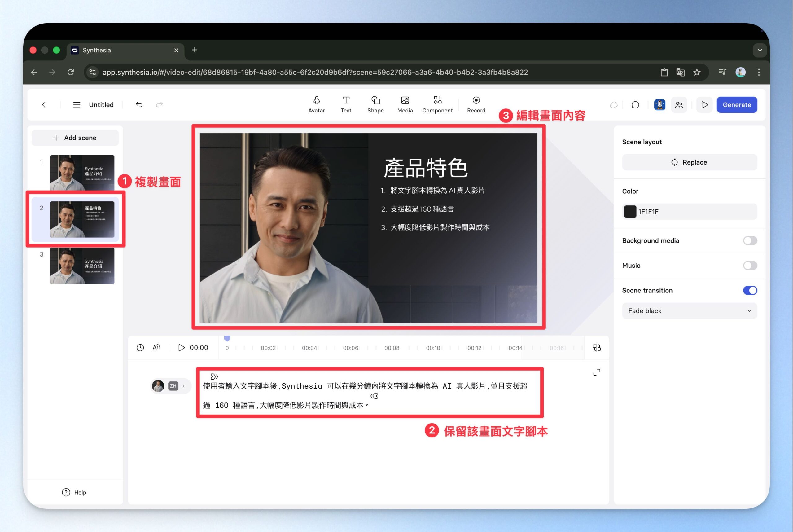793x532 pixels.
Task: Click Replace under Scene layout
Action: click(x=689, y=162)
